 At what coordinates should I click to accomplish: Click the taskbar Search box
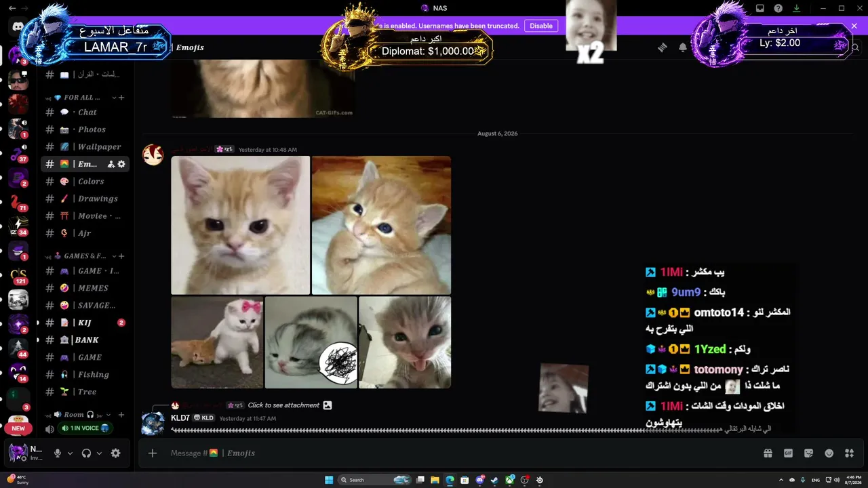point(375,480)
